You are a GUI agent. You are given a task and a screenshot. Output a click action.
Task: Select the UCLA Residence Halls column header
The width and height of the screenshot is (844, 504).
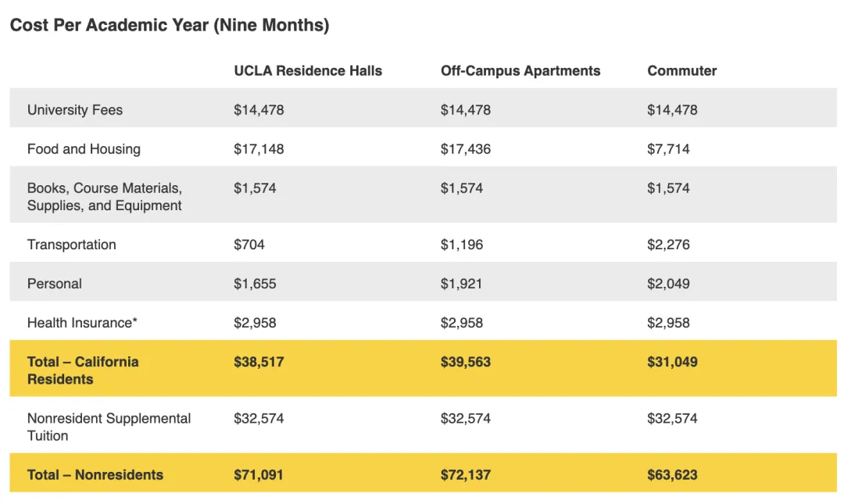click(308, 70)
